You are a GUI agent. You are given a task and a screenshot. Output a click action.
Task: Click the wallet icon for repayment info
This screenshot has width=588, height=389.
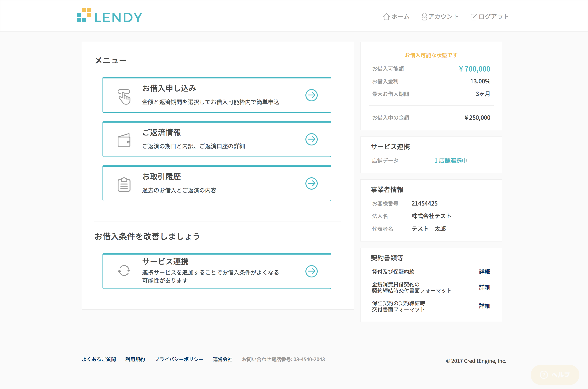[124, 140]
